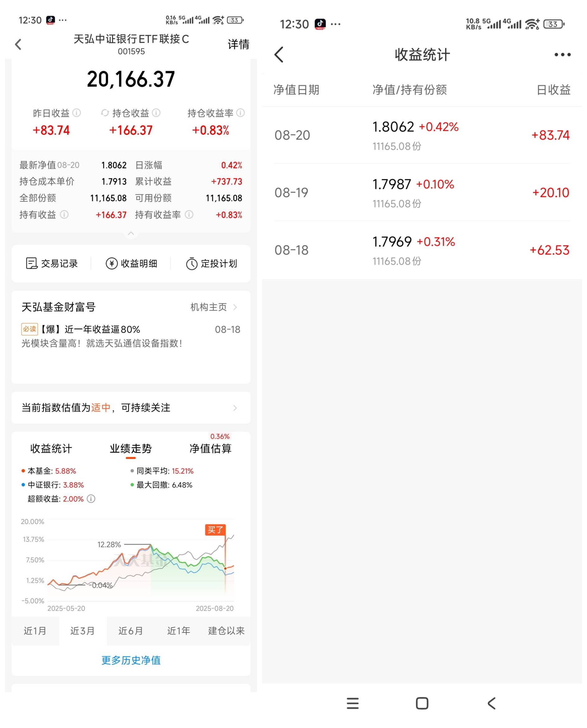
Task: Open 定投计划
Action: (211, 264)
